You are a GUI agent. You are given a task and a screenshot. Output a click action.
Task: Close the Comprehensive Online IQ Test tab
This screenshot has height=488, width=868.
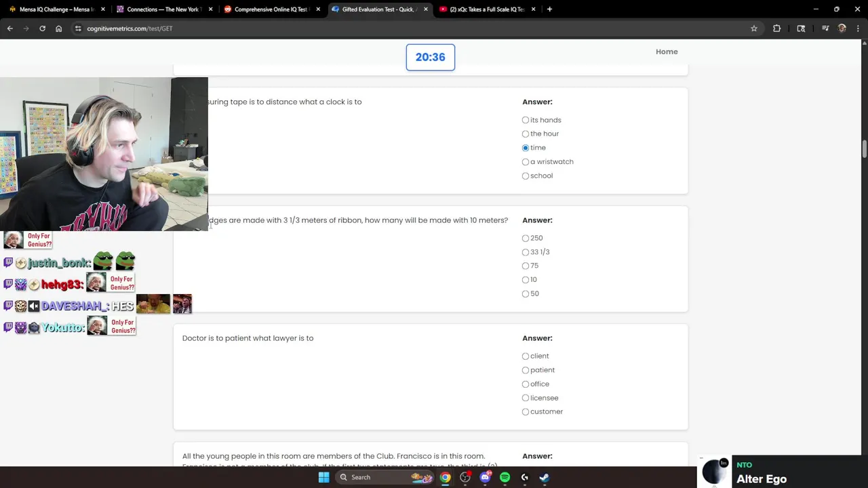click(318, 9)
